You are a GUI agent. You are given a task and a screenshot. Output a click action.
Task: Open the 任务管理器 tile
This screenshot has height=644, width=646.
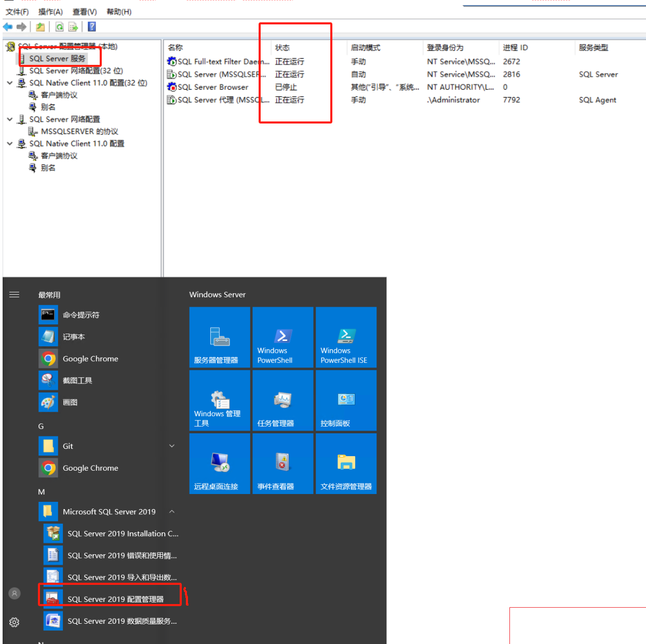283,401
